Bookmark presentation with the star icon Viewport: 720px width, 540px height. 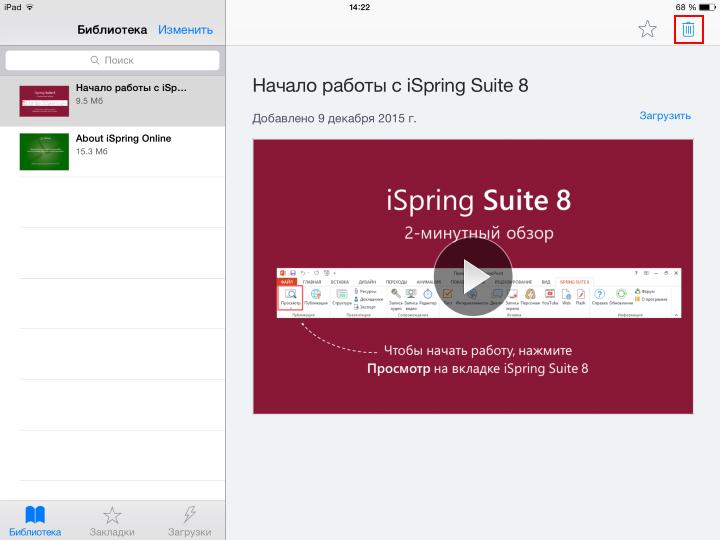coord(647,29)
